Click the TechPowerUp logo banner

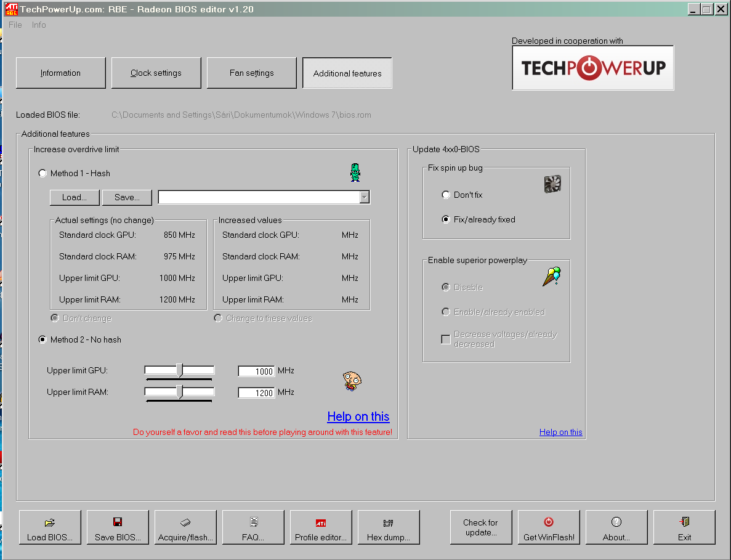point(592,68)
